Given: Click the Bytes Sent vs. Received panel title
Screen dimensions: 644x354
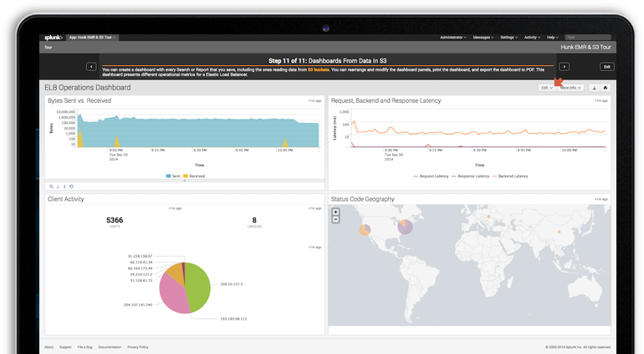Looking at the screenshot, I should coord(79,100).
